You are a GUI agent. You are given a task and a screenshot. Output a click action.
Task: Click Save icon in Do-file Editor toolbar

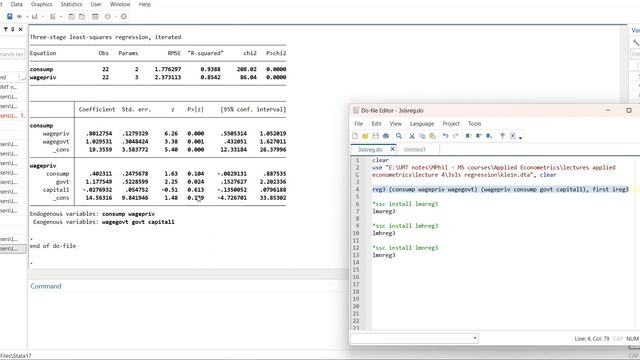pos(376,136)
